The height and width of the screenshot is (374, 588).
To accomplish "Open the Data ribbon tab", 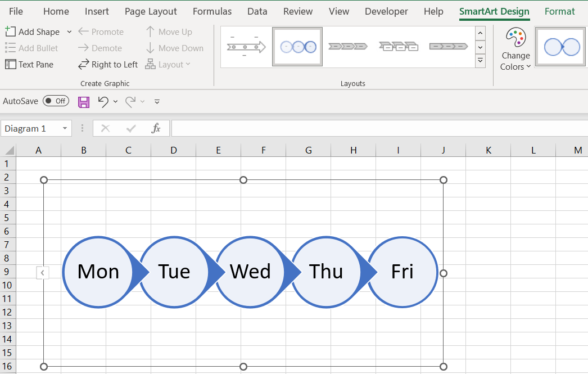I will tap(257, 11).
